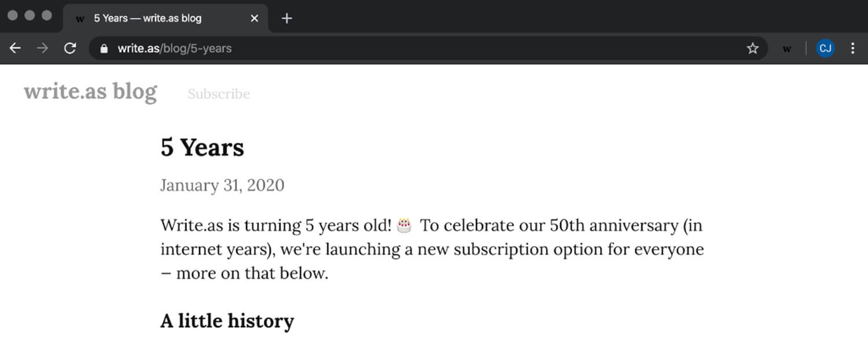Bookmark this page with the star icon
Screen dimensions: 868x347
coord(752,49)
